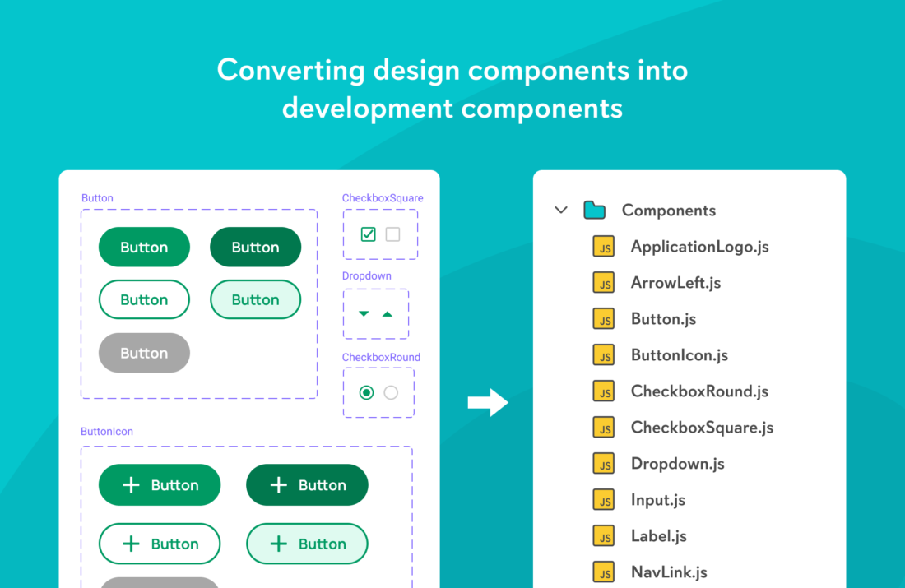Open CheckboxSquare.js file
Image resolution: width=905 pixels, height=588 pixels.
pyautogui.click(x=702, y=427)
